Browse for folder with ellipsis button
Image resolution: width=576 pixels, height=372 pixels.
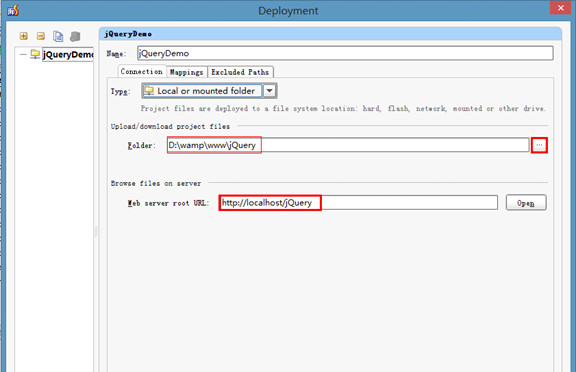pos(539,145)
